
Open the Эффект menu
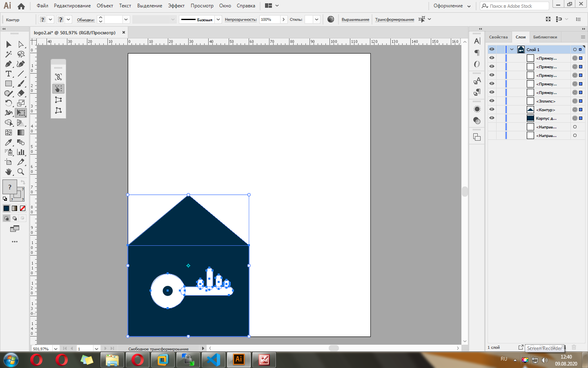pyautogui.click(x=176, y=6)
